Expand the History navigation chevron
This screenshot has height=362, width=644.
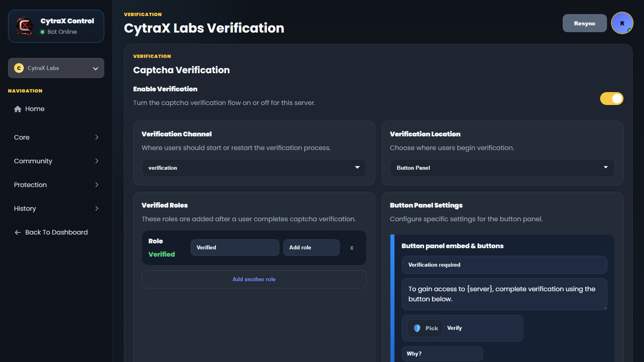point(97,209)
